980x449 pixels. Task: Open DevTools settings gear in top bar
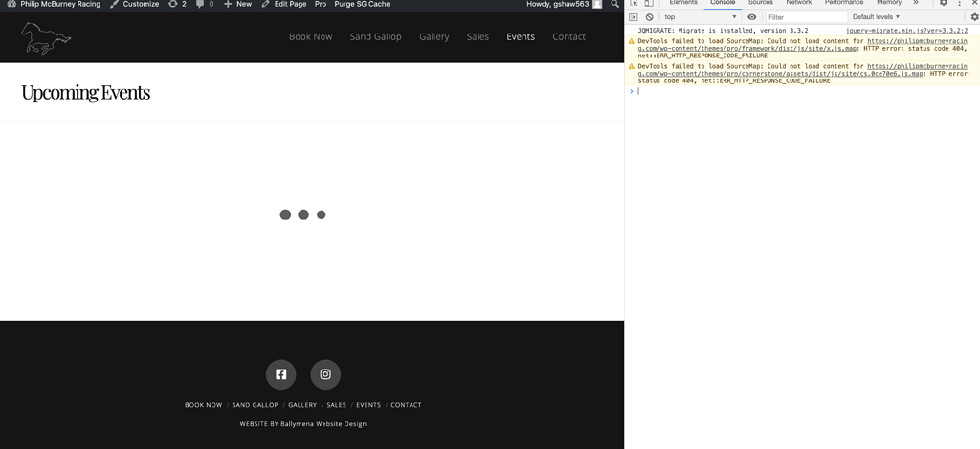coord(943,4)
